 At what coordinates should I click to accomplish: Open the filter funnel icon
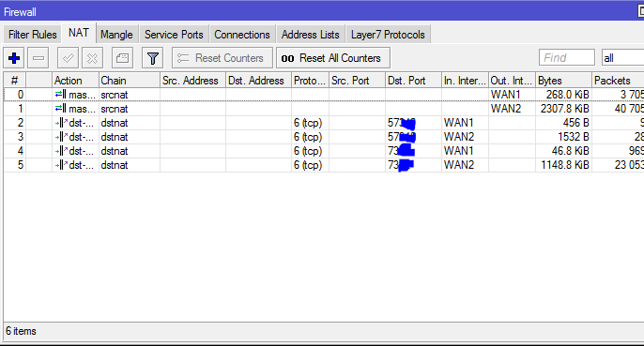click(x=153, y=58)
